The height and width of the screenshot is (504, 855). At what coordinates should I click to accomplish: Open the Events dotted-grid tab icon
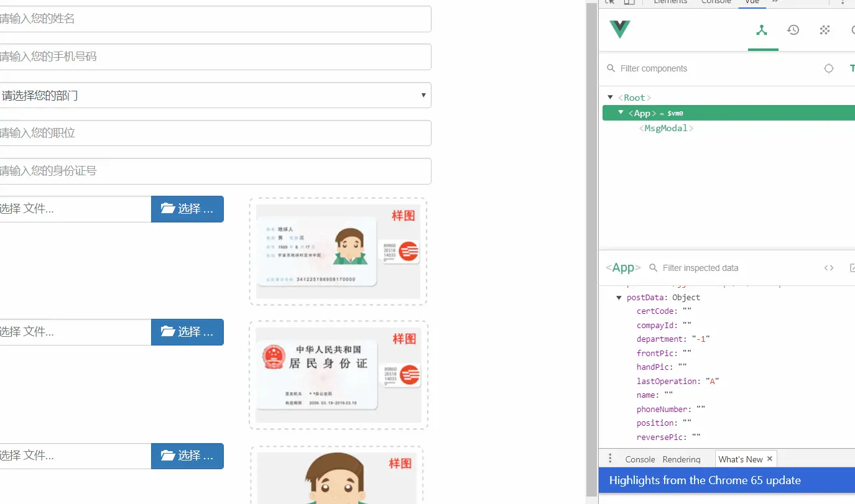[825, 30]
